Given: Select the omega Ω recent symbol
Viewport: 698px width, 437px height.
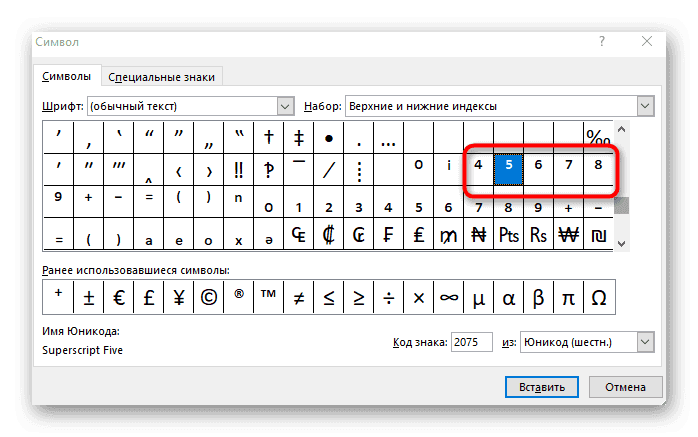Looking at the screenshot, I should 599,297.
